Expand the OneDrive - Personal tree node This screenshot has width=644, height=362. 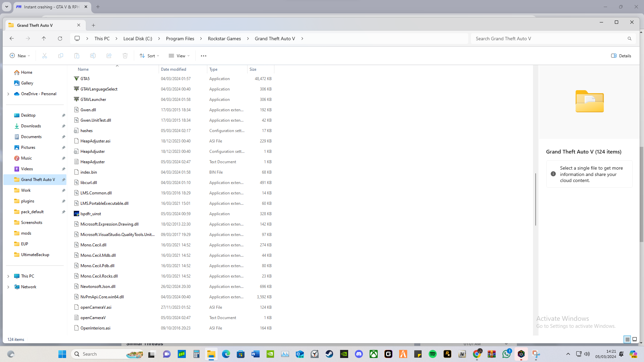[8, 94]
